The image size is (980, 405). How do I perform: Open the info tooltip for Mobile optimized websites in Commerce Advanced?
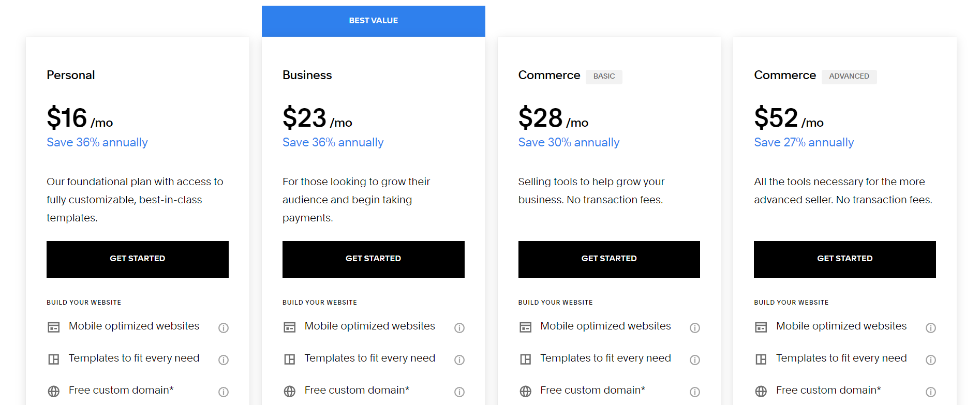click(x=931, y=327)
